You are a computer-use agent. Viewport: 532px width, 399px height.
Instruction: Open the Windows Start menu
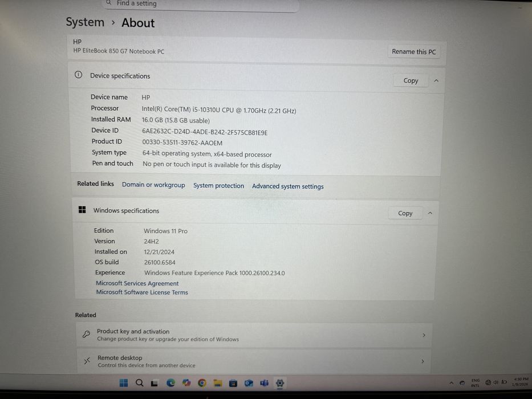(124, 382)
